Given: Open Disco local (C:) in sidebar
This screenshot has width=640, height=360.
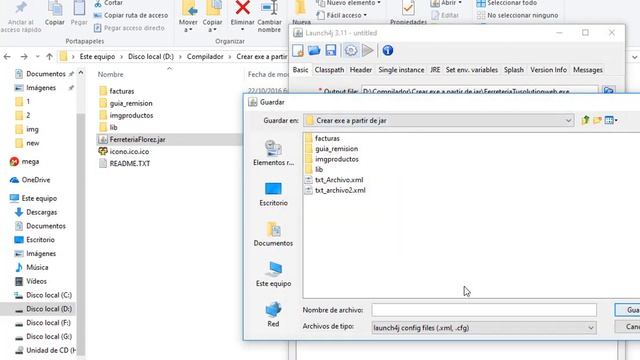Looking at the screenshot, I should click(x=43, y=295).
